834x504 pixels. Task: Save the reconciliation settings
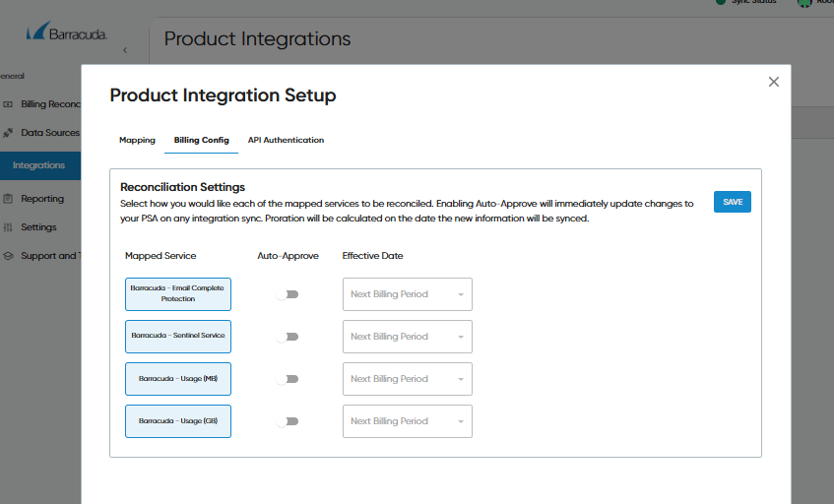[x=732, y=202]
